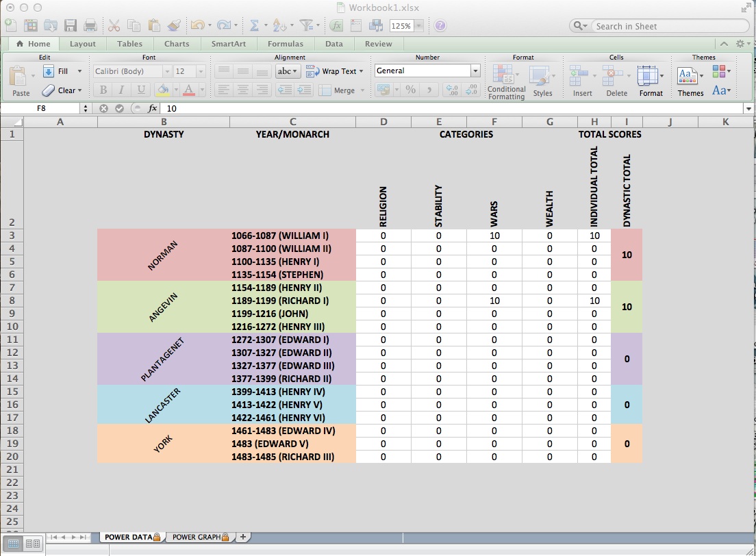Switch to the Formulas ribbon tab
Viewport: 756px width, 556px height.
point(285,44)
